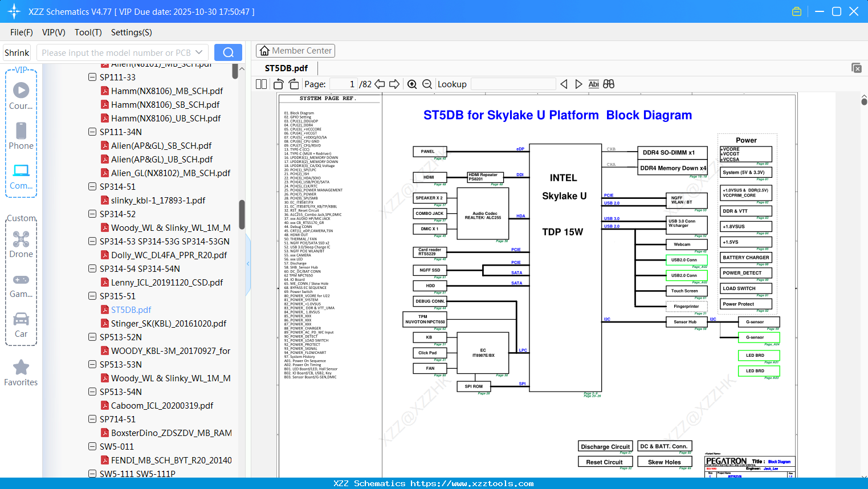Click the blue search button
This screenshot has height=489, width=868.
[x=228, y=52]
